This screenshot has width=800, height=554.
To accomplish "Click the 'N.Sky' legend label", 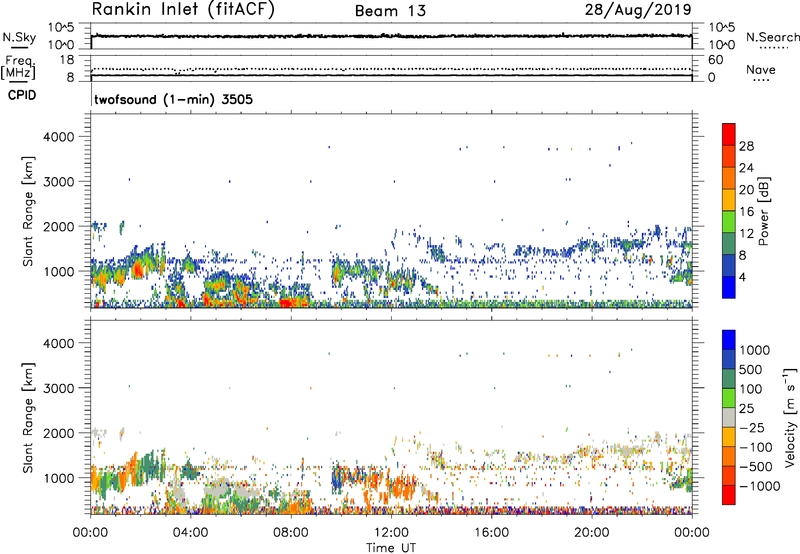I will click(x=19, y=37).
